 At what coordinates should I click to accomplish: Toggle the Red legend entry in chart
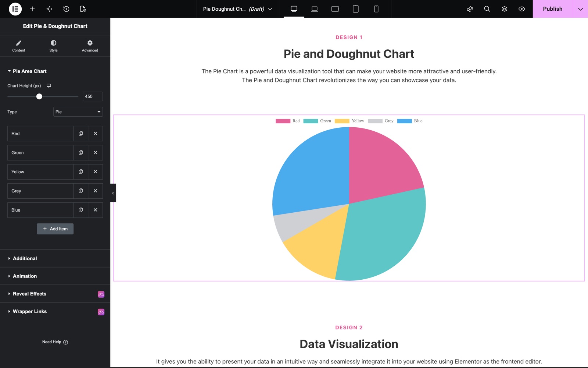click(288, 121)
